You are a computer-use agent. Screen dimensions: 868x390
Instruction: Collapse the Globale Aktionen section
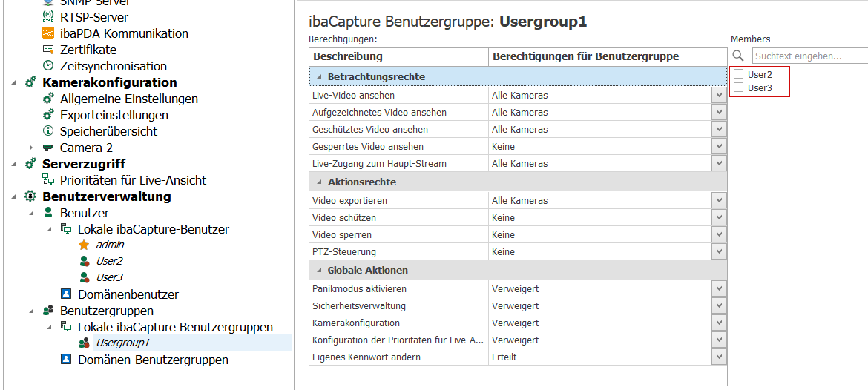[x=319, y=271]
